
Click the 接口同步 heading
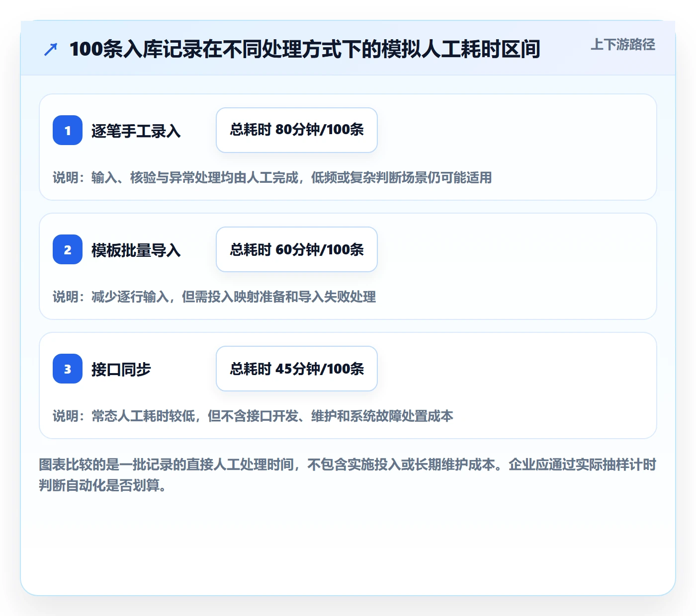[x=121, y=370]
